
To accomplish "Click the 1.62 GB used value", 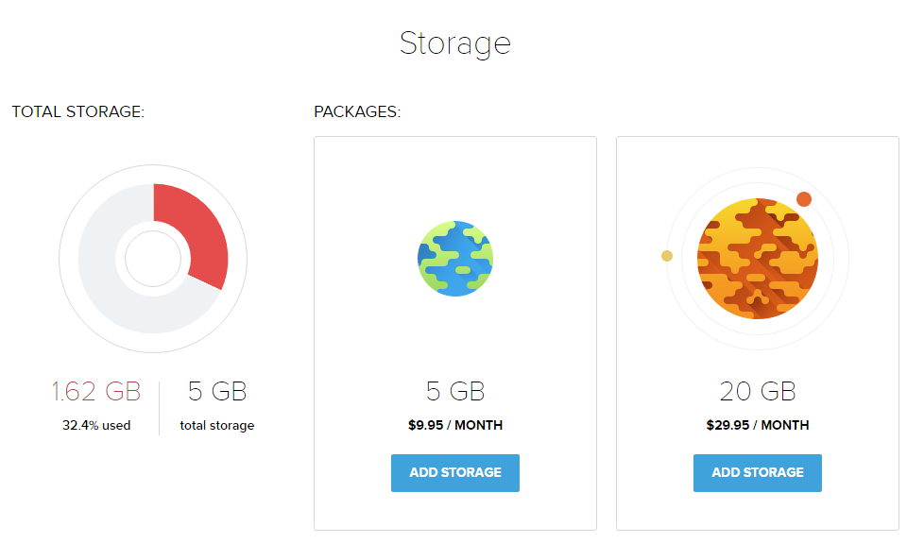I will [96, 392].
